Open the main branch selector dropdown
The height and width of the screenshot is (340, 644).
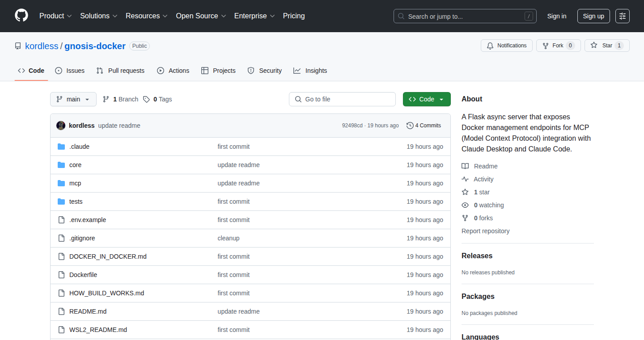pos(73,99)
